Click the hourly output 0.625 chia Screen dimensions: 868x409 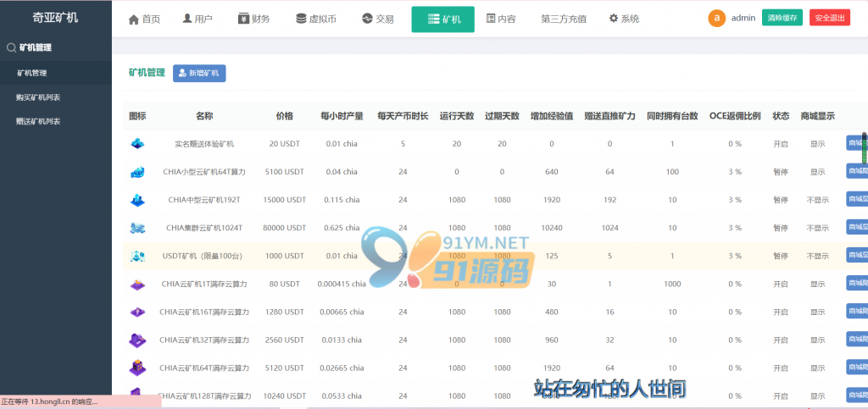pyautogui.click(x=342, y=228)
